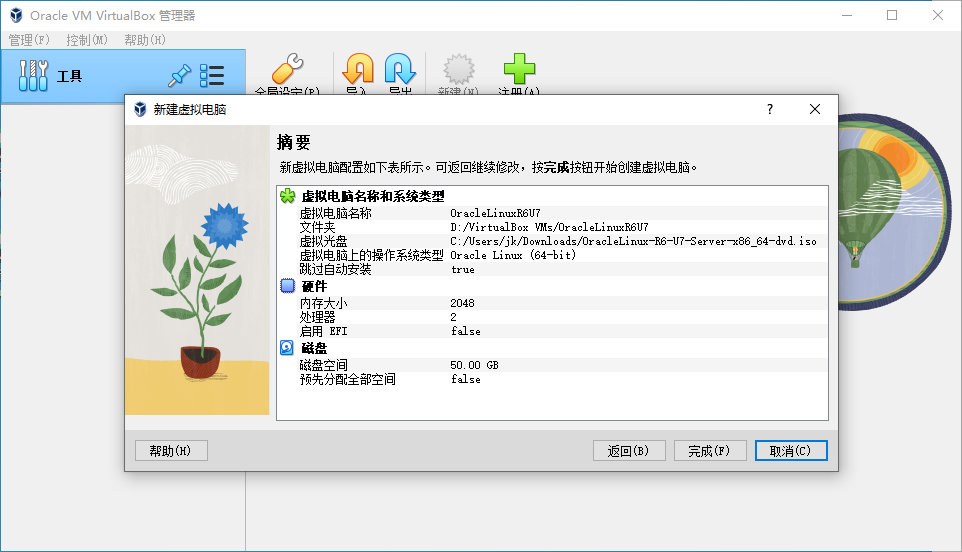The height and width of the screenshot is (552, 962).
Task: Click the disk icon of disk section
Action: coord(287,348)
